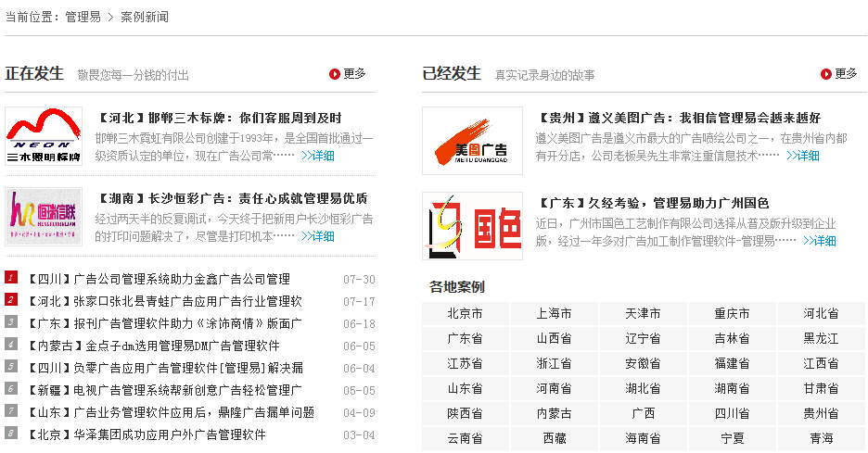
Task: Open the 恒彩 advertising logo image
Action: [x=44, y=216]
